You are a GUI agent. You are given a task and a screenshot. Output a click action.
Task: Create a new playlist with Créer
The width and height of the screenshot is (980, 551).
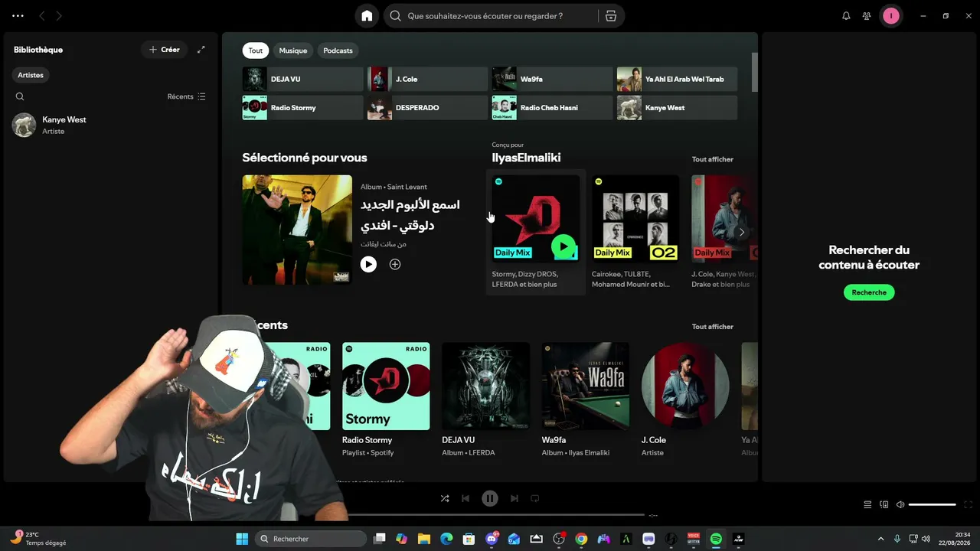click(x=165, y=50)
